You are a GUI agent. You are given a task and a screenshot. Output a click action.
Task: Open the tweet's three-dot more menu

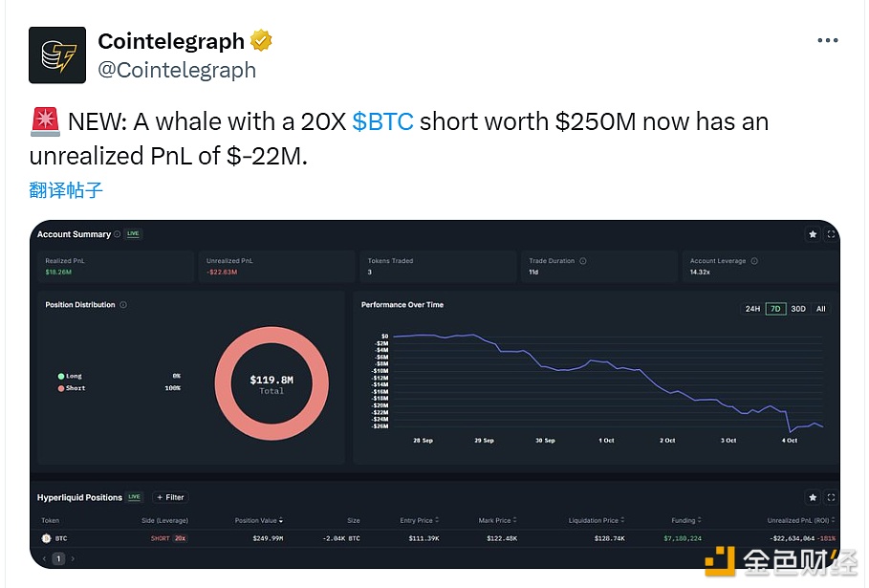coord(827,41)
